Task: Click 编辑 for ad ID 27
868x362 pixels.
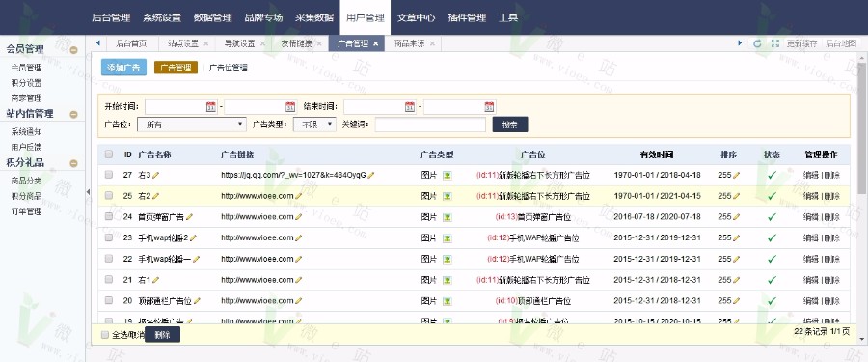Action: coord(811,175)
